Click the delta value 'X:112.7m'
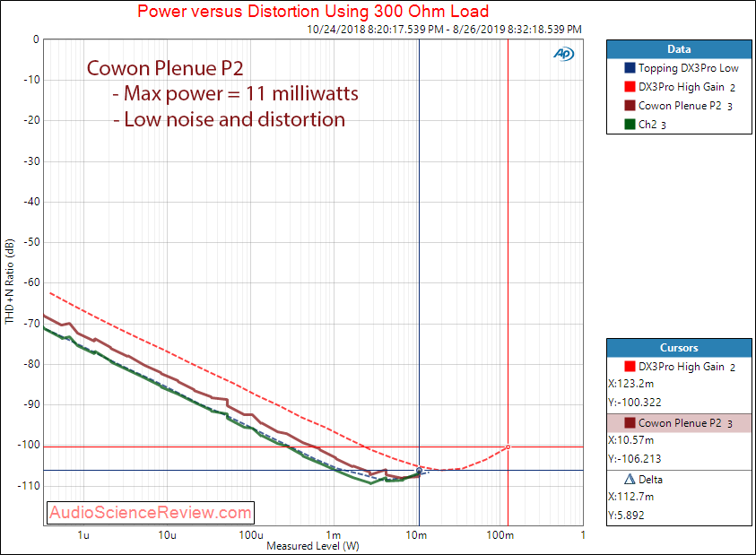This screenshot has height=555, width=756. coord(631,497)
